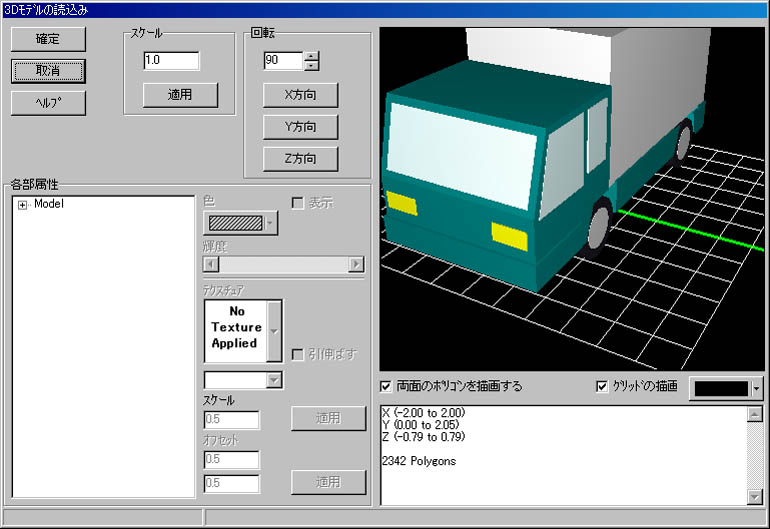The height and width of the screenshot is (529, 770).
Task: Rotate the model with the X方向 button
Action: [300, 95]
